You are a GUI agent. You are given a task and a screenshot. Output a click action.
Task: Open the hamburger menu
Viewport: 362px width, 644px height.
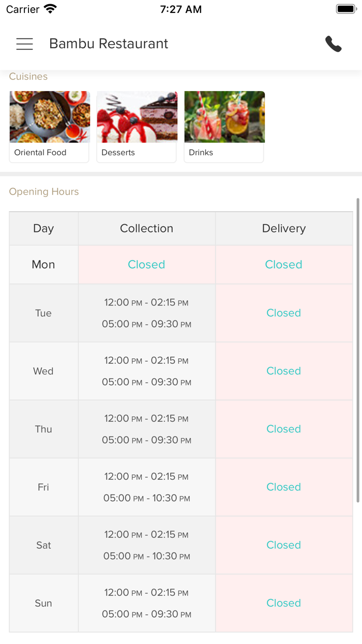(24, 44)
